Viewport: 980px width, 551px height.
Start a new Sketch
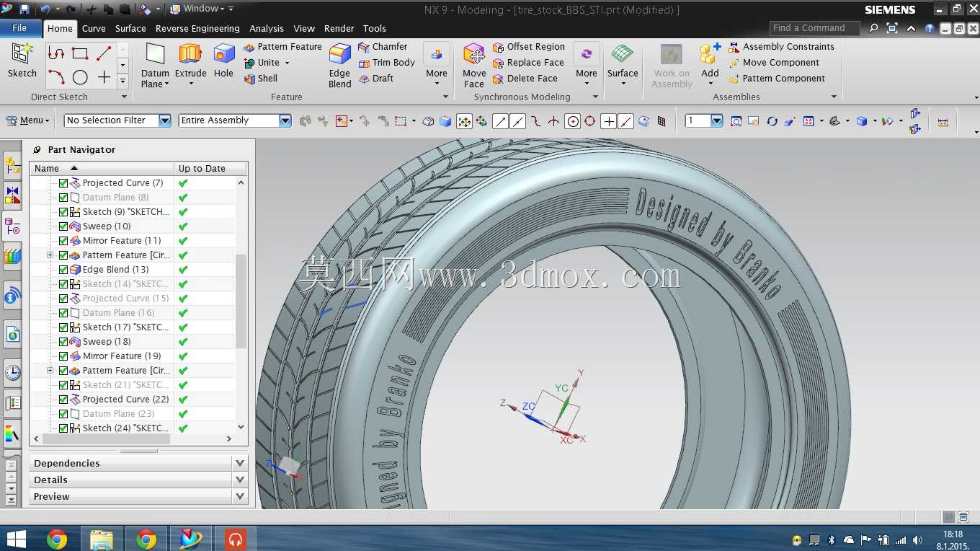tap(22, 61)
